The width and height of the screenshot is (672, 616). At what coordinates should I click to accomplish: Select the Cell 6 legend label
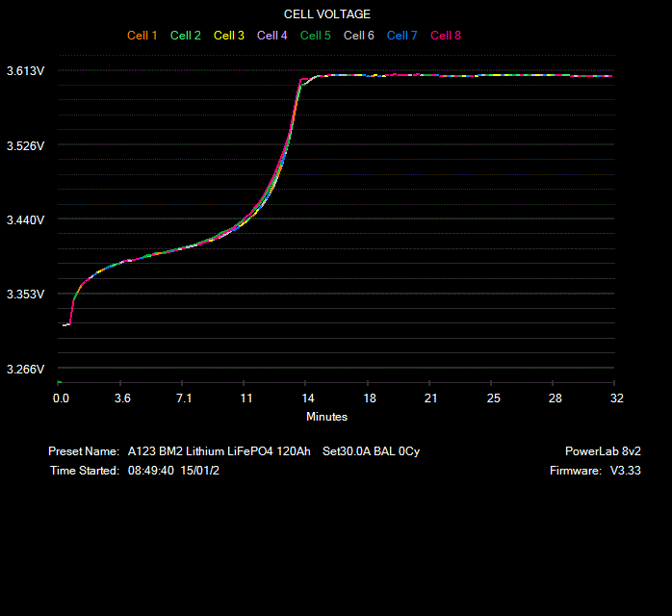(359, 36)
